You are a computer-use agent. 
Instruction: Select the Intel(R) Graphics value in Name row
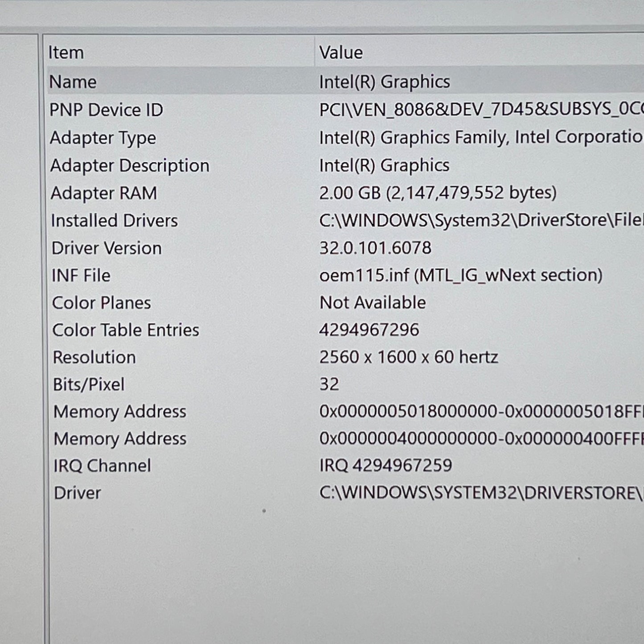point(385,82)
